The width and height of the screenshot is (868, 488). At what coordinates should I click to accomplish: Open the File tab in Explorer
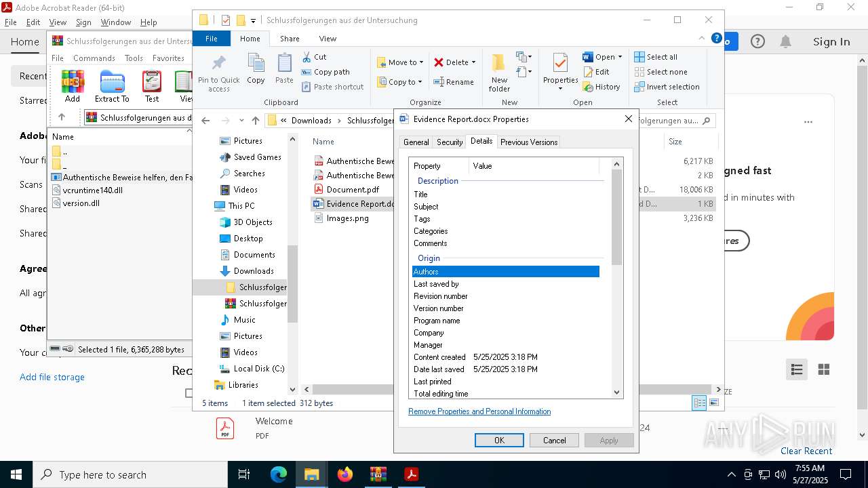(x=212, y=39)
